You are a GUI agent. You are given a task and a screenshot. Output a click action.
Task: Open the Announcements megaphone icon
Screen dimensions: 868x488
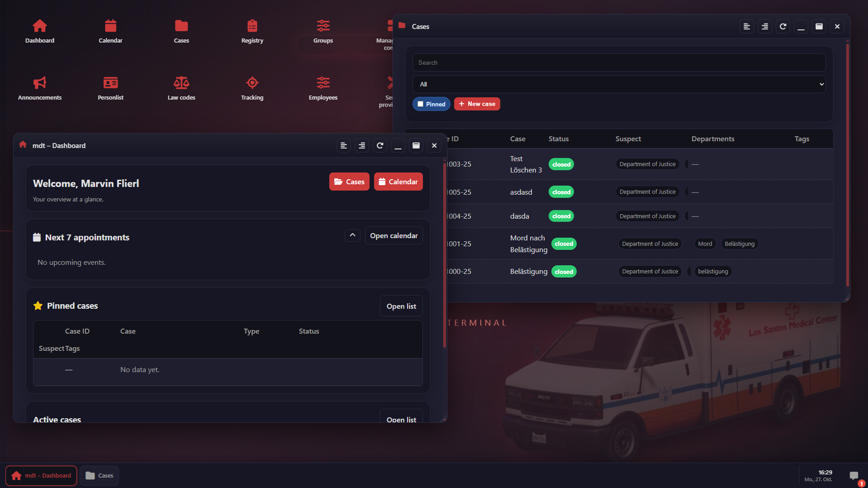coord(40,88)
